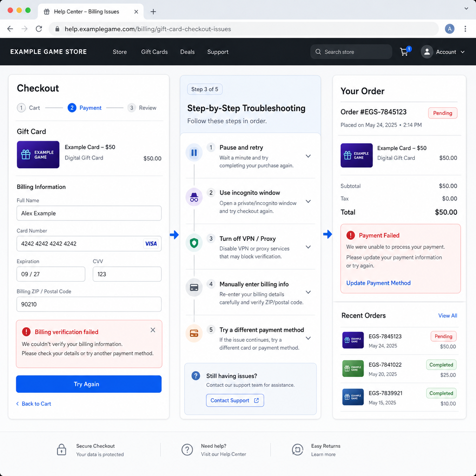Click the Pending badge beside Order #EGS-7845123
The height and width of the screenshot is (476, 476).
click(x=443, y=113)
